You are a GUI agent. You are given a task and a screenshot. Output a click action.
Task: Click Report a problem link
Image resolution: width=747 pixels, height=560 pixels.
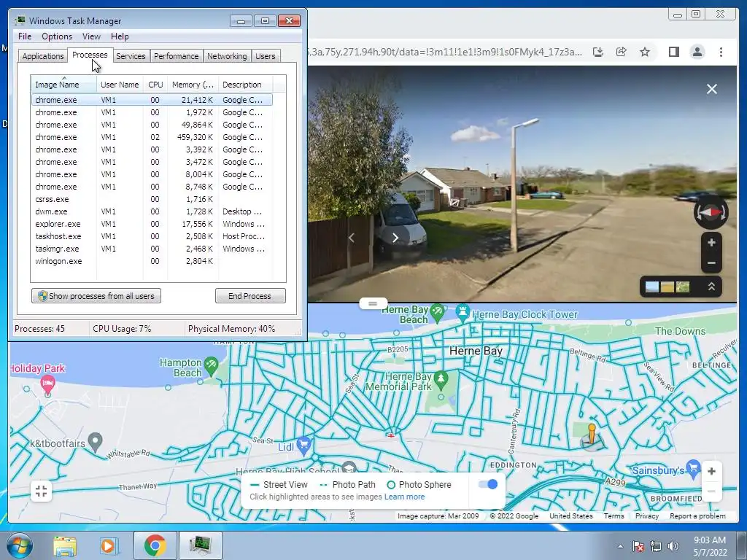(697, 516)
